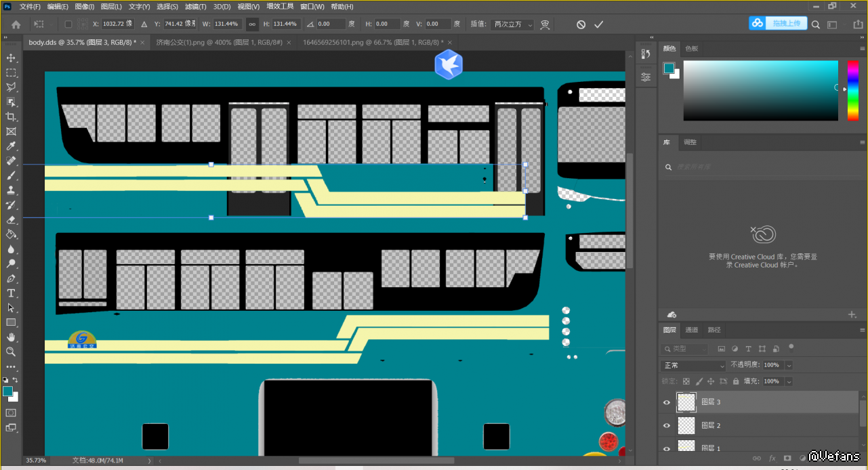
Task: Select the Crop tool
Action: 11,117
